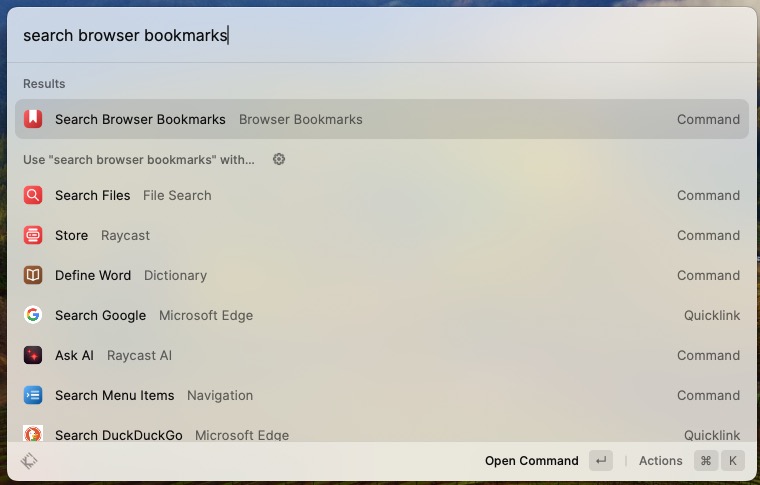Viewport: 760px width, 485px height.
Task: Select the Ask AI command row
Action: [x=382, y=355]
